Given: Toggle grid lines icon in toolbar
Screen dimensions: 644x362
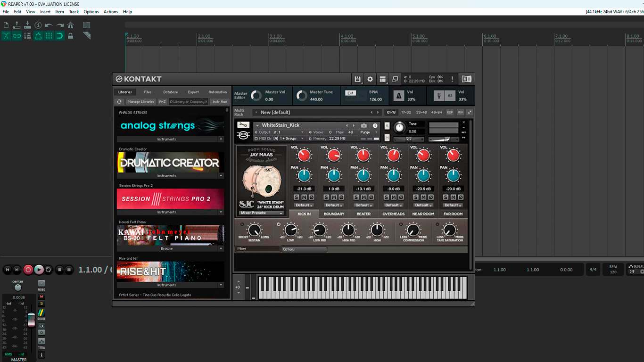Looking at the screenshot, I should point(49,36).
